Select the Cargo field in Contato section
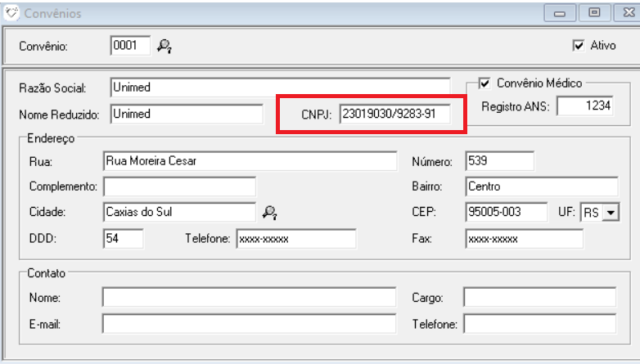 pyautogui.click(x=539, y=297)
